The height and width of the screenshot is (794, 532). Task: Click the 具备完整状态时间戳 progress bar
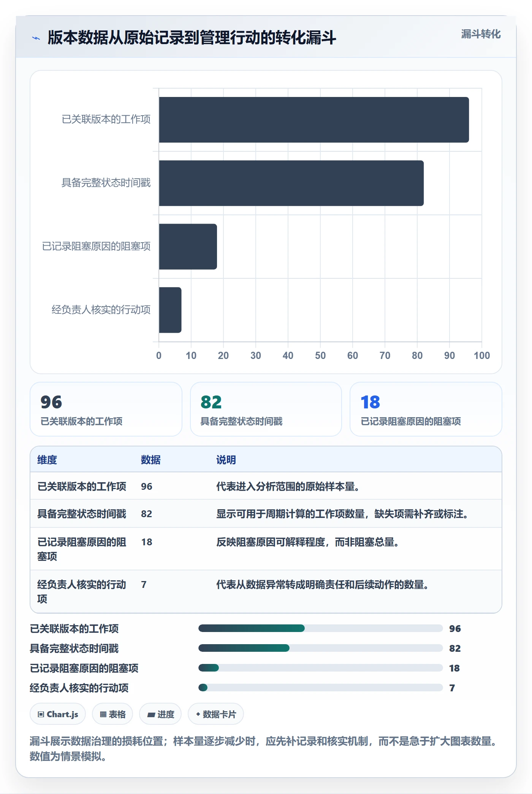click(320, 648)
